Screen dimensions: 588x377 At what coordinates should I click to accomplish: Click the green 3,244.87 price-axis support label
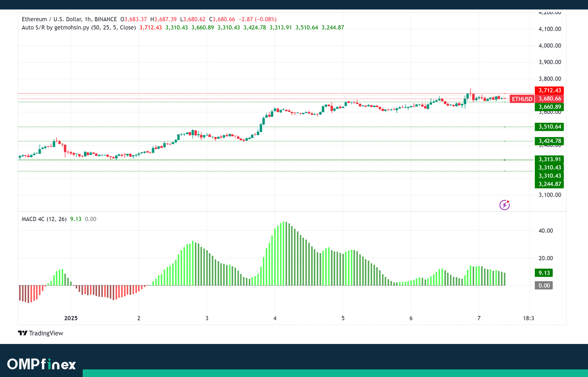coord(549,184)
